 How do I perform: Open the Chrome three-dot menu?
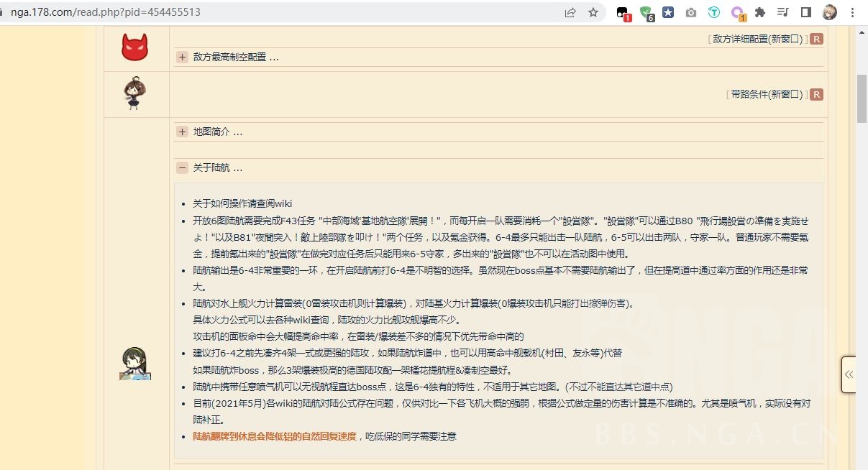852,12
